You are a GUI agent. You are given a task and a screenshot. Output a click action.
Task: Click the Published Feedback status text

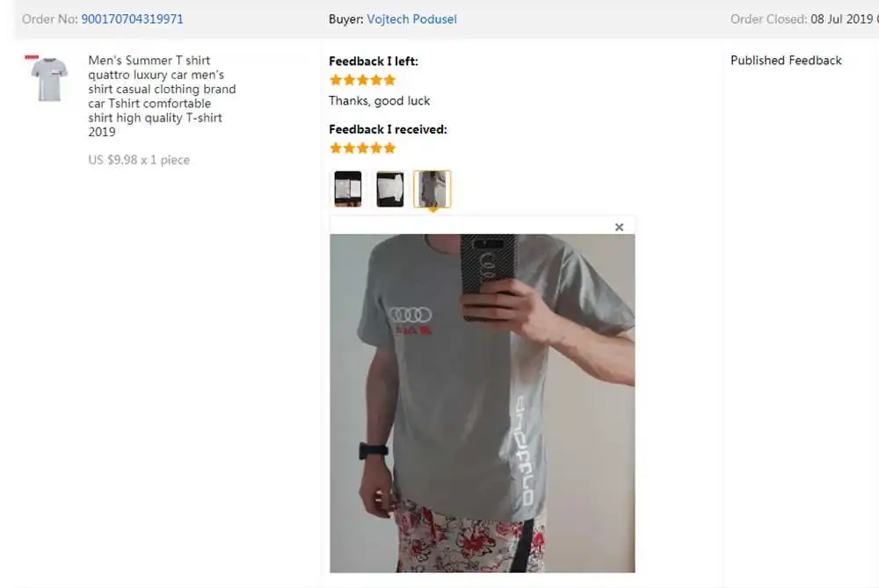786,61
